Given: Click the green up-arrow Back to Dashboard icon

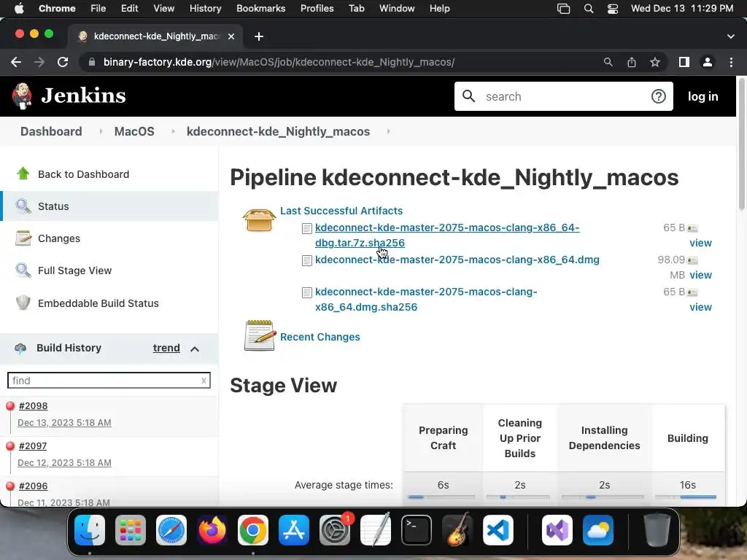Looking at the screenshot, I should pos(23,174).
